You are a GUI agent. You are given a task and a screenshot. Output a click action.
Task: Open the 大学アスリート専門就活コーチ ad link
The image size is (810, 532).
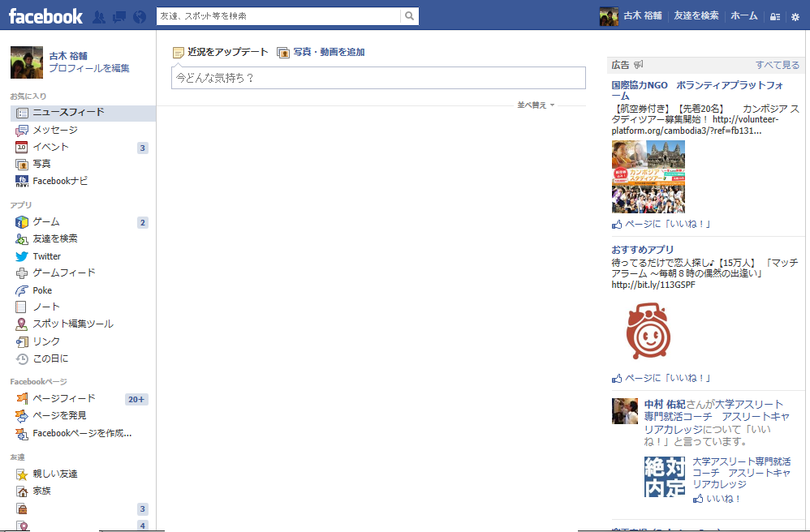pyautogui.click(x=741, y=473)
